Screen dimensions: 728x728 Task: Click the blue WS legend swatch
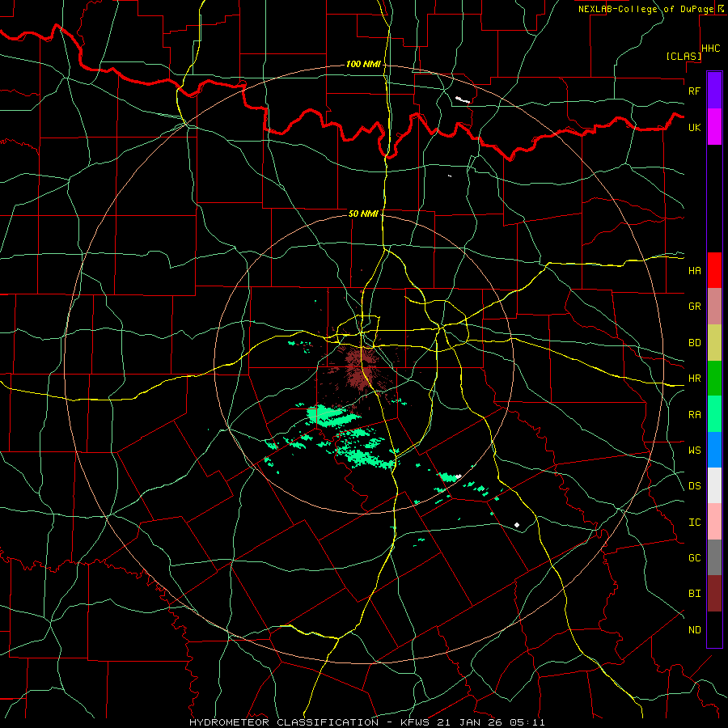click(x=714, y=450)
